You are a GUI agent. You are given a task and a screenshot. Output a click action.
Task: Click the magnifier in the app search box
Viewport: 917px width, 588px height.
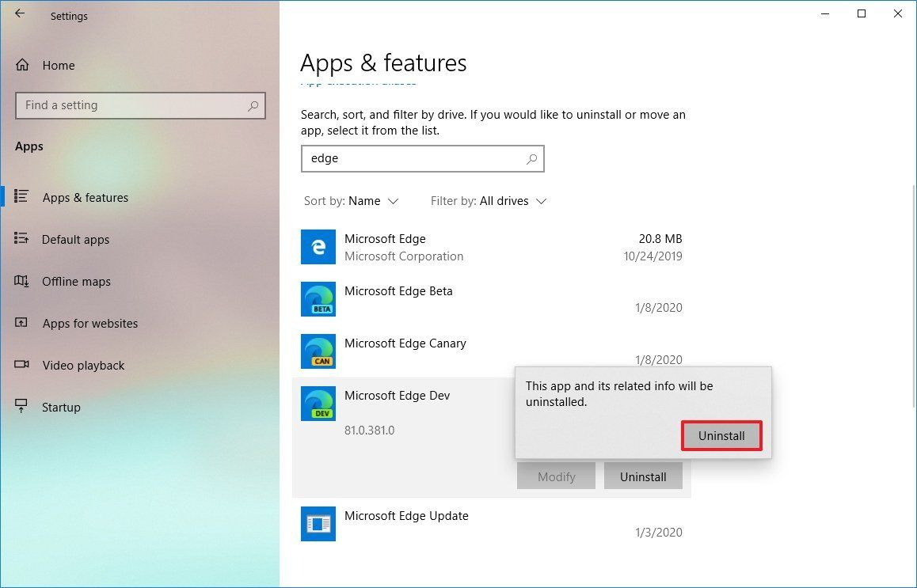click(x=531, y=158)
